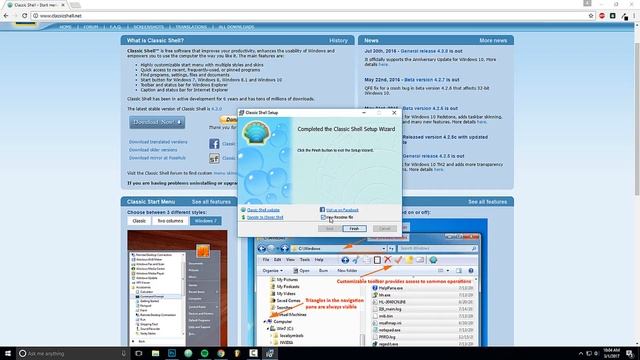This screenshot has height=360, width=640.
Task: Reload the page with the refresh icon
Action: tap(24, 16)
